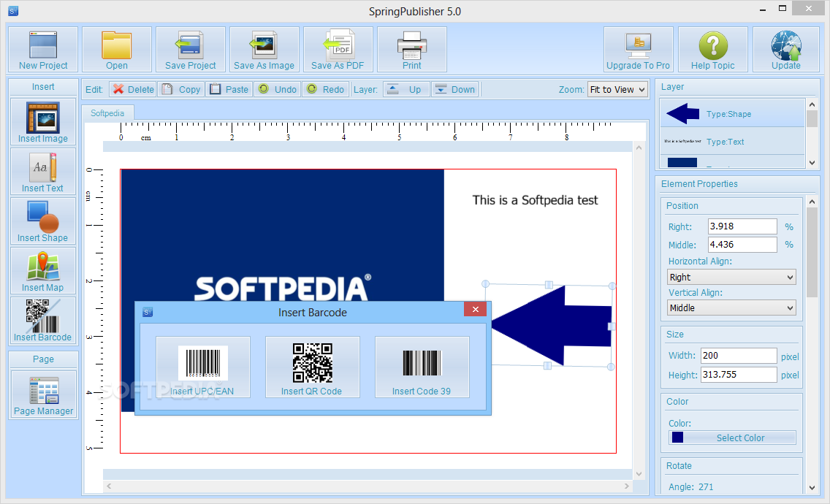Choose Insert Map from the sidebar
The image size is (830, 504).
pos(43,271)
